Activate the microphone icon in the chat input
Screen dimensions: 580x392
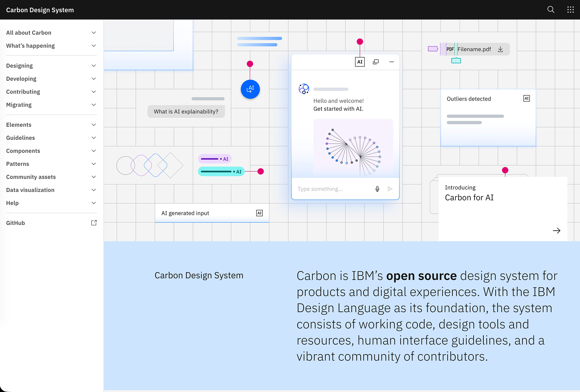(377, 189)
